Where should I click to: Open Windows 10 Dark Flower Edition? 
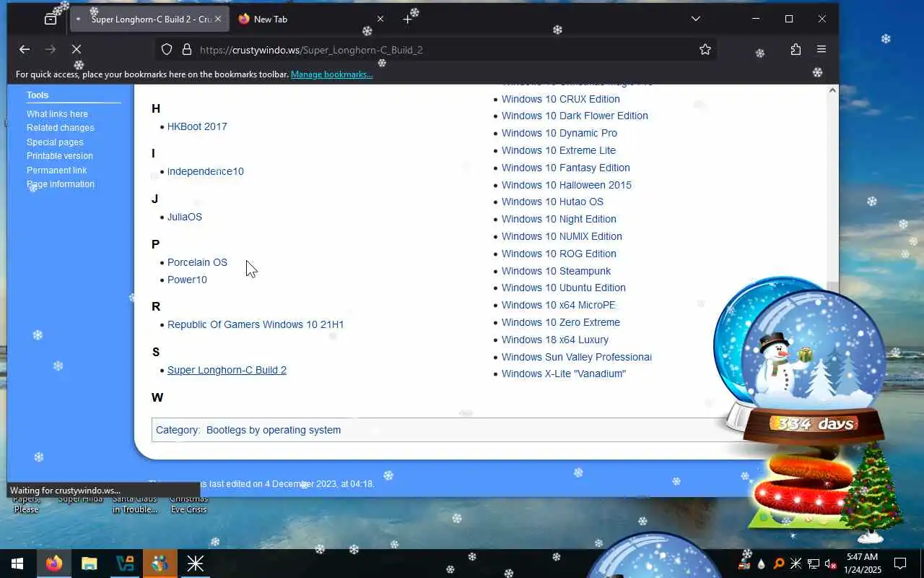coord(575,116)
